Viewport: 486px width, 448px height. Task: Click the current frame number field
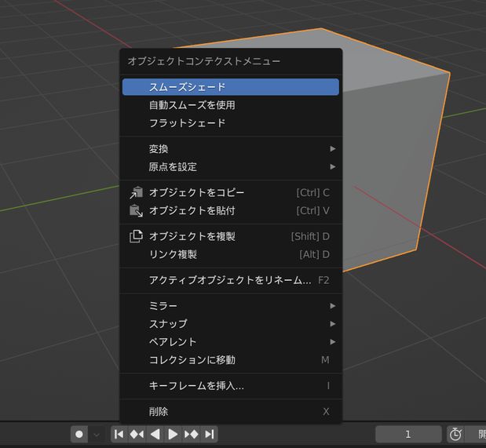(x=407, y=434)
